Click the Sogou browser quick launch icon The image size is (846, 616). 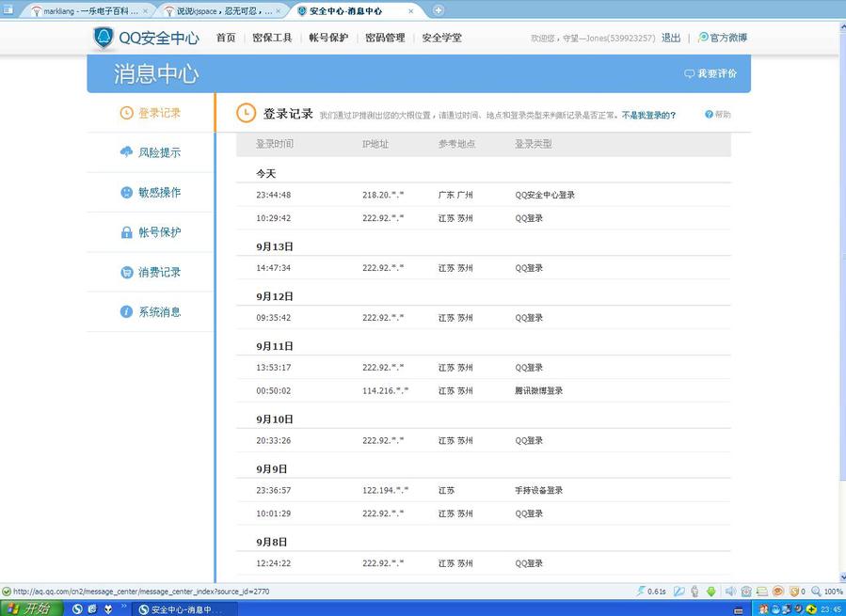(77, 609)
